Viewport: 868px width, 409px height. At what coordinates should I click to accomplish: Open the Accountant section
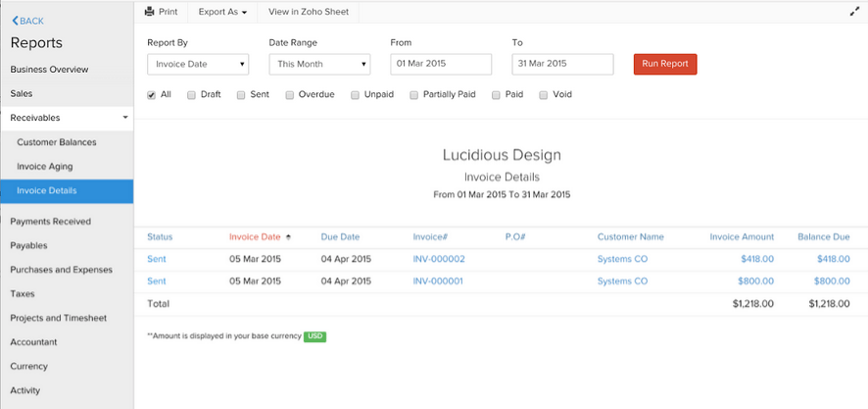33,342
